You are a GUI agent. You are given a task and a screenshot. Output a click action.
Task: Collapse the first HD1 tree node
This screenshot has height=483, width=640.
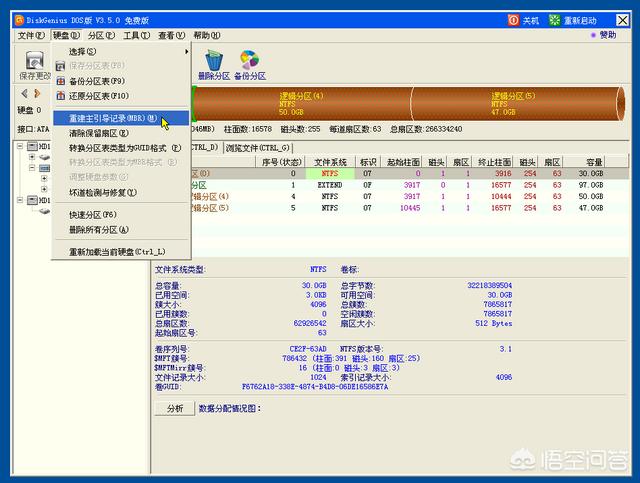(20, 146)
